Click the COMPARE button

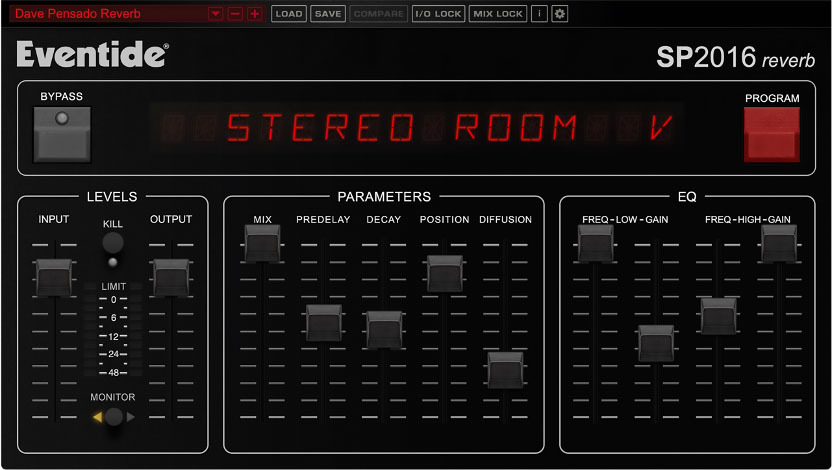click(378, 14)
